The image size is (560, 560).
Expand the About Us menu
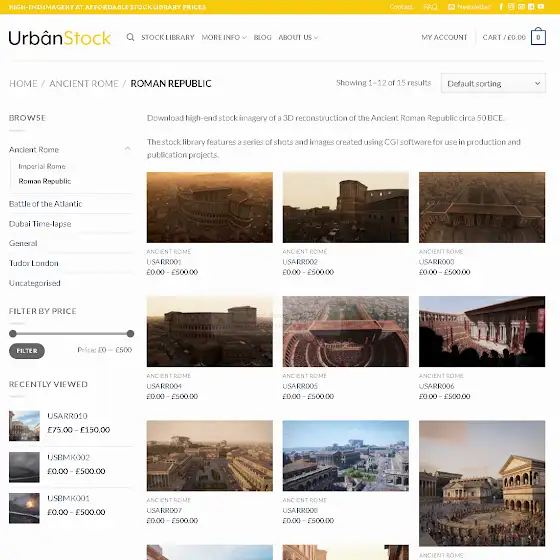298,37
